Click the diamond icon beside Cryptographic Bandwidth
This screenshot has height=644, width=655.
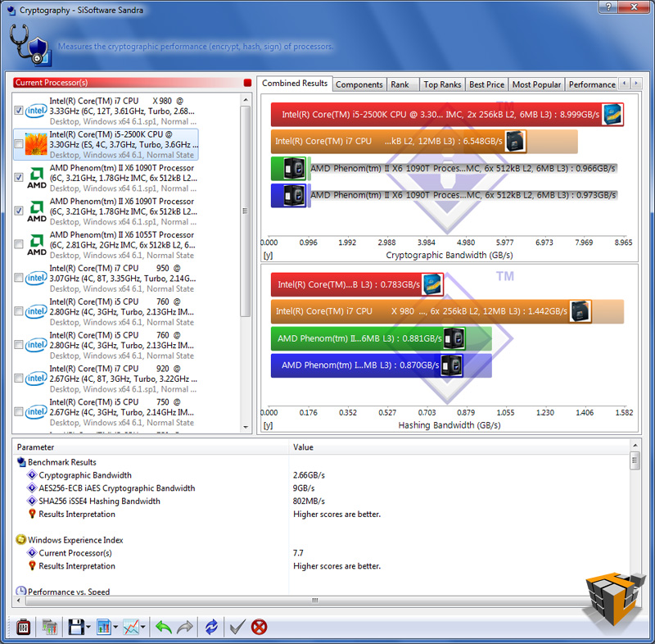click(x=32, y=475)
